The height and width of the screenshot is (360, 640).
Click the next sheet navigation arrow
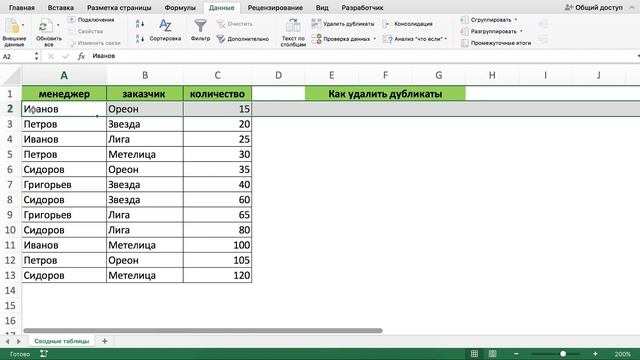pyautogui.click(x=18, y=341)
